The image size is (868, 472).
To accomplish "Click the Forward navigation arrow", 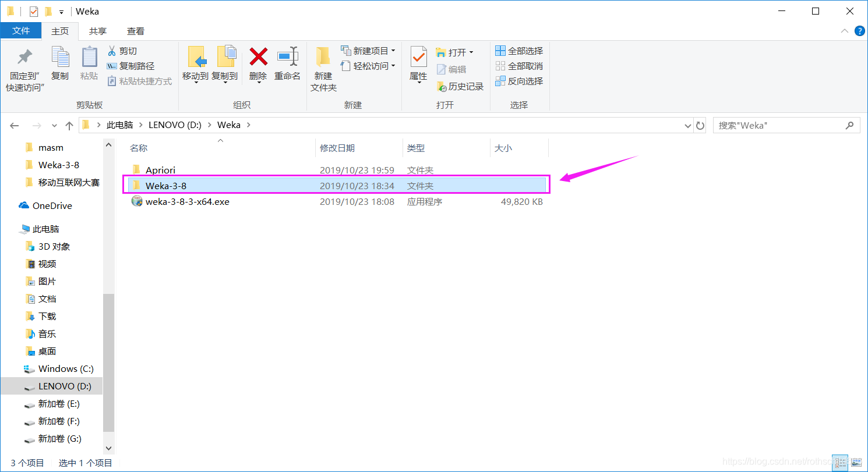I will pyautogui.click(x=36, y=125).
